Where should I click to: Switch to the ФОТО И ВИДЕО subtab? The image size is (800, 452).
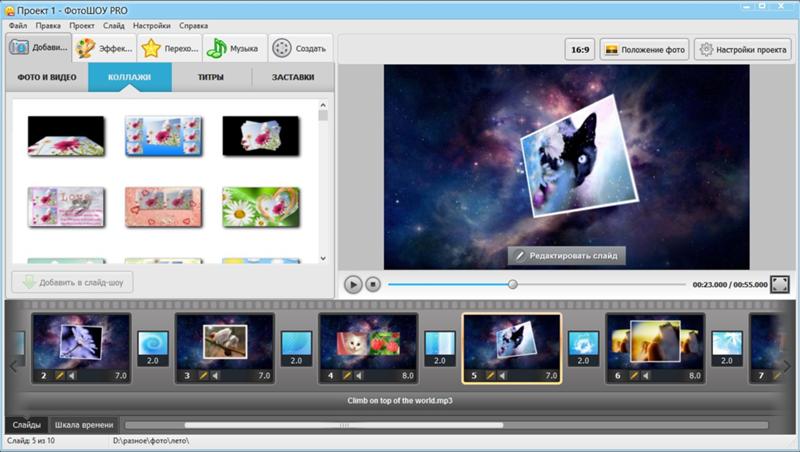pos(47,78)
